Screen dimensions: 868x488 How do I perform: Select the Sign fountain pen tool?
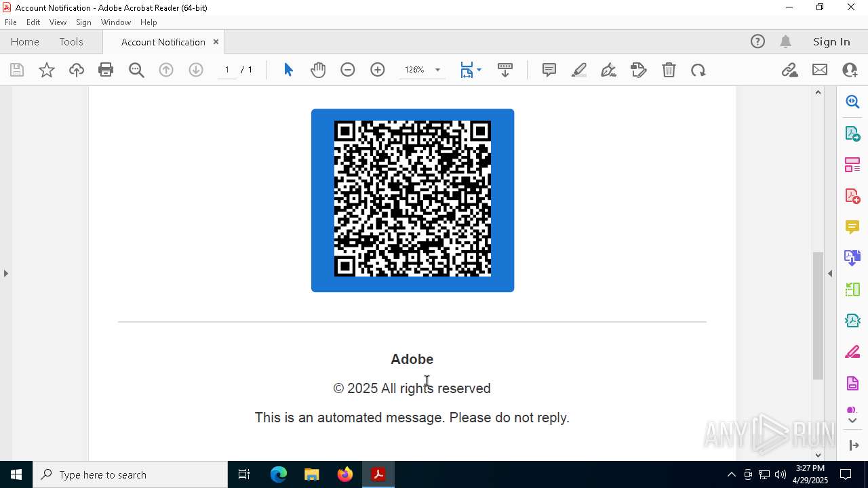point(609,70)
